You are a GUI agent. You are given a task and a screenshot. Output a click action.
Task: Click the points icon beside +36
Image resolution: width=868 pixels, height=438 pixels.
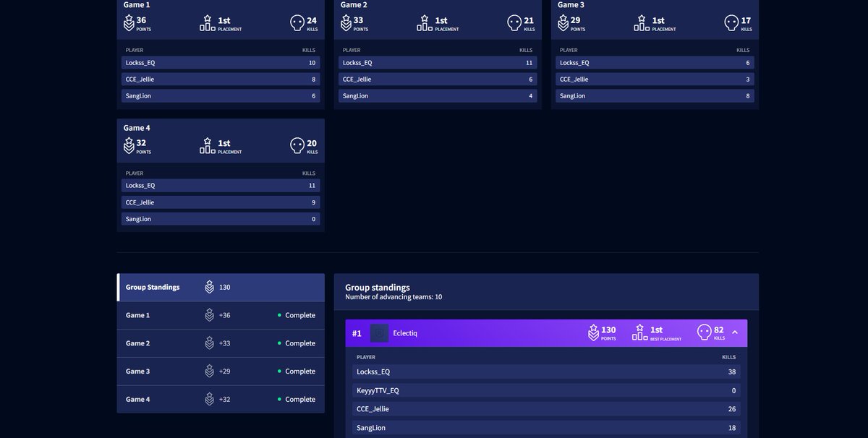click(209, 315)
